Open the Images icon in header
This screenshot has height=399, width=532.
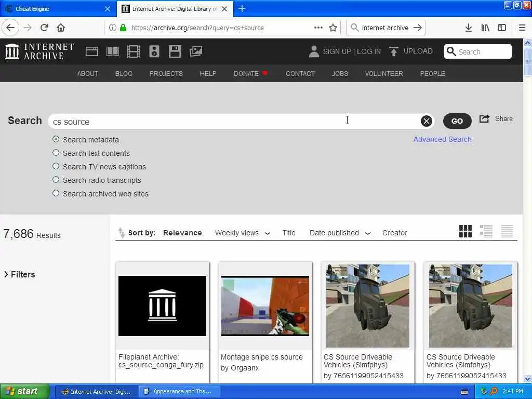[196, 51]
